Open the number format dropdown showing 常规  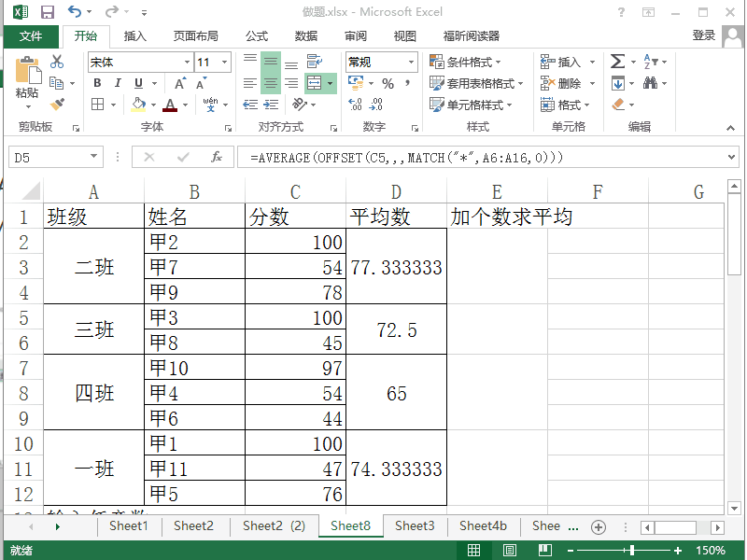(404, 61)
